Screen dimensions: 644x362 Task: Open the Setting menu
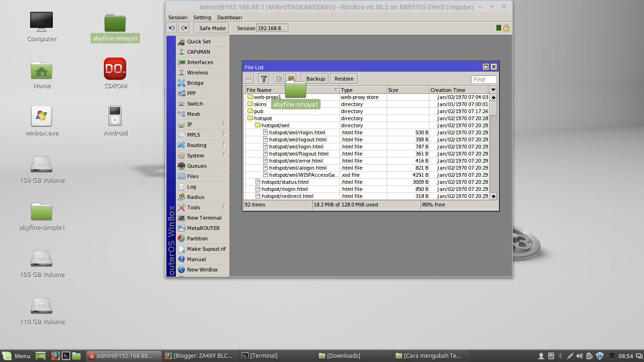click(x=202, y=17)
